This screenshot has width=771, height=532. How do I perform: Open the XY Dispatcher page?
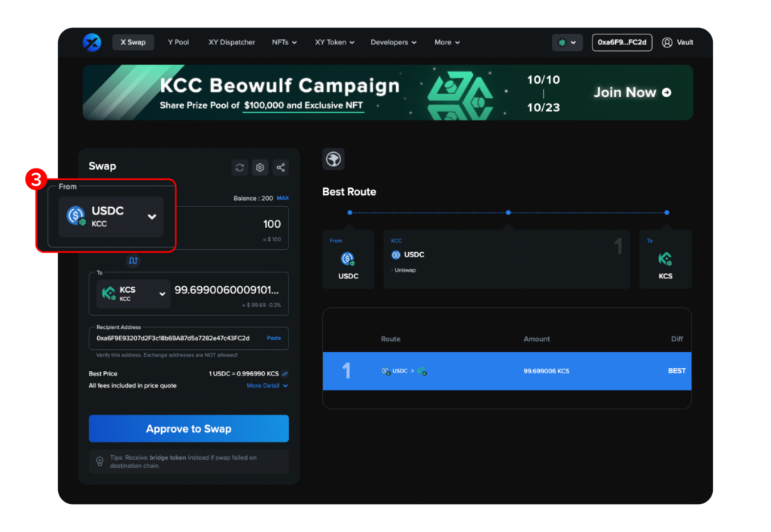[232, 42]
